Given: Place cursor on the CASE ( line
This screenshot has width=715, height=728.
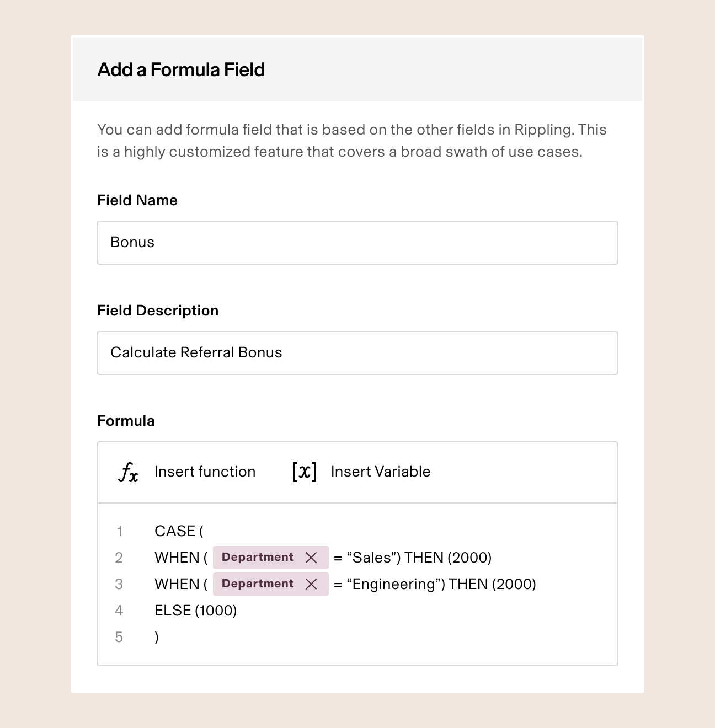Looking at the screenshot, I should coord(179,531).
